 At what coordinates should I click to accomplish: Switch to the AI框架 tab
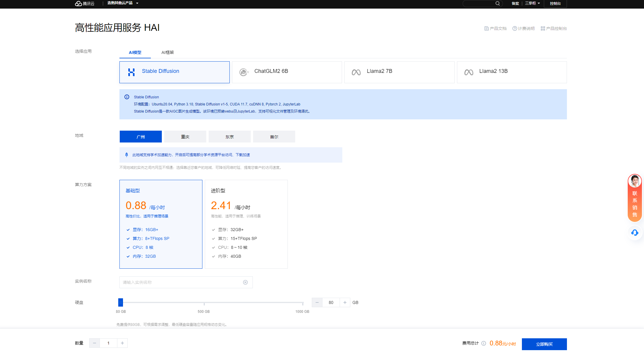pyautogui.click(x=167, y=52)
